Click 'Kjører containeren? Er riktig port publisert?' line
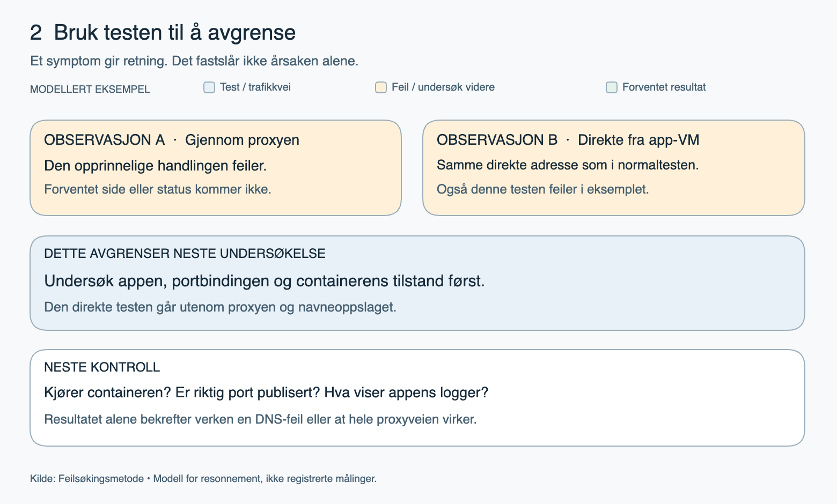The height and width of the screenshot is (504, 837). [x=182, y=392]
